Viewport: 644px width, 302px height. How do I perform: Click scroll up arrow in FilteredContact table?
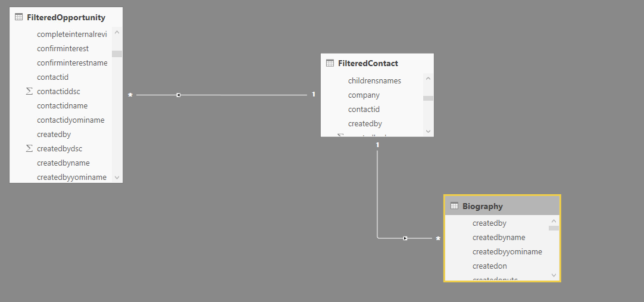(x=428, y=78)
